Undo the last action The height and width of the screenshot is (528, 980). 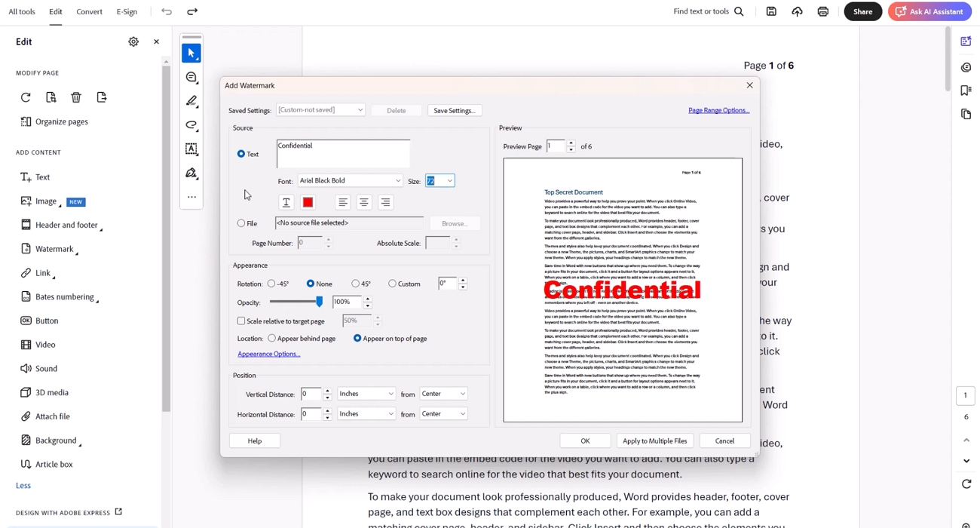pyautogui.click(x=167, y=11)
